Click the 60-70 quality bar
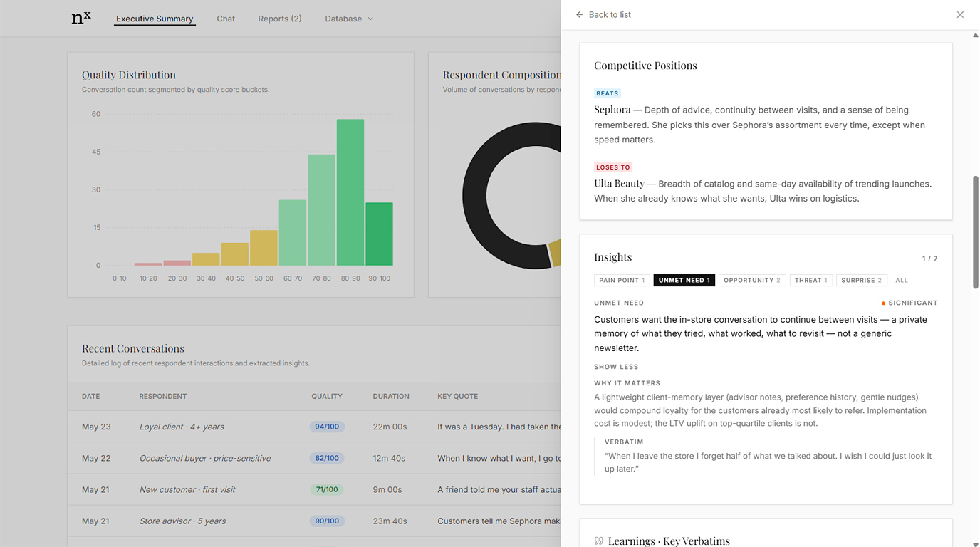The height and width of the screenshot is (547, 980). pyautogui.click(x=293, y=233)
